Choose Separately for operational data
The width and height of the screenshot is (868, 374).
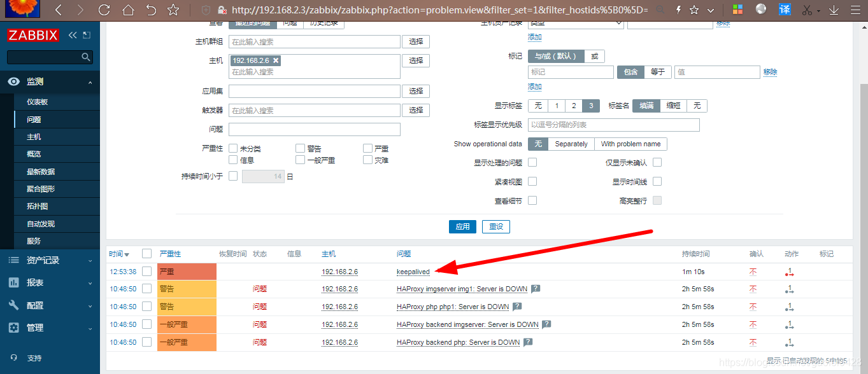point(571,144)
